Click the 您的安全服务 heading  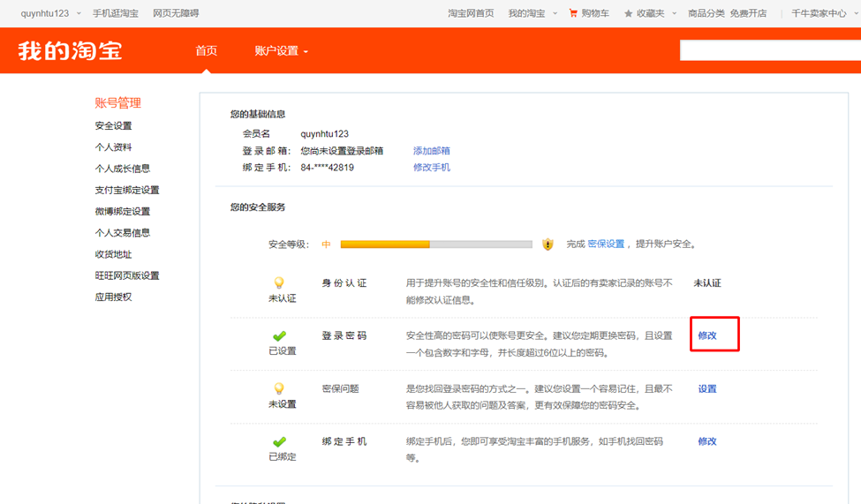pyautogui.click(x=258, y=207)
